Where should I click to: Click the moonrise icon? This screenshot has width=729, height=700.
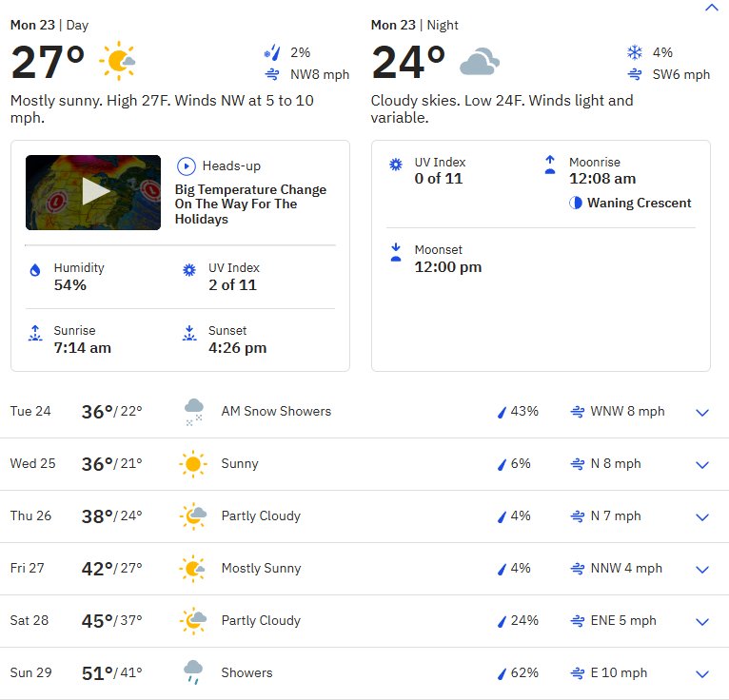click(550, 165)
